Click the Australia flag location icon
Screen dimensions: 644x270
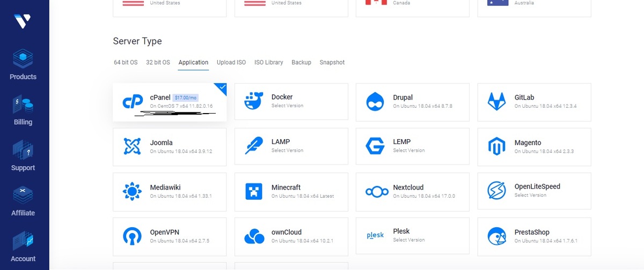497,2
